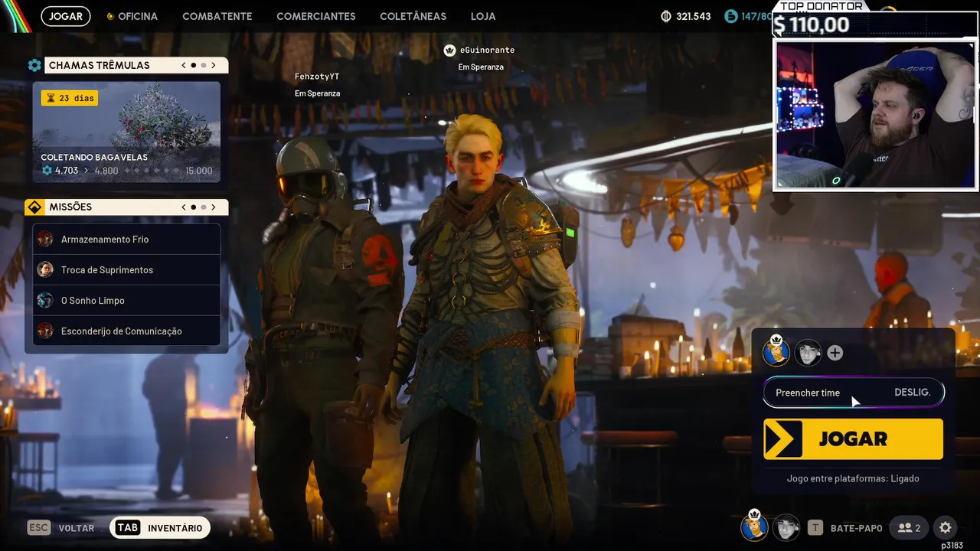The image size is (980, 551).
Task: Open the COMBATENTE tab
Action: (x=217, y=16)
